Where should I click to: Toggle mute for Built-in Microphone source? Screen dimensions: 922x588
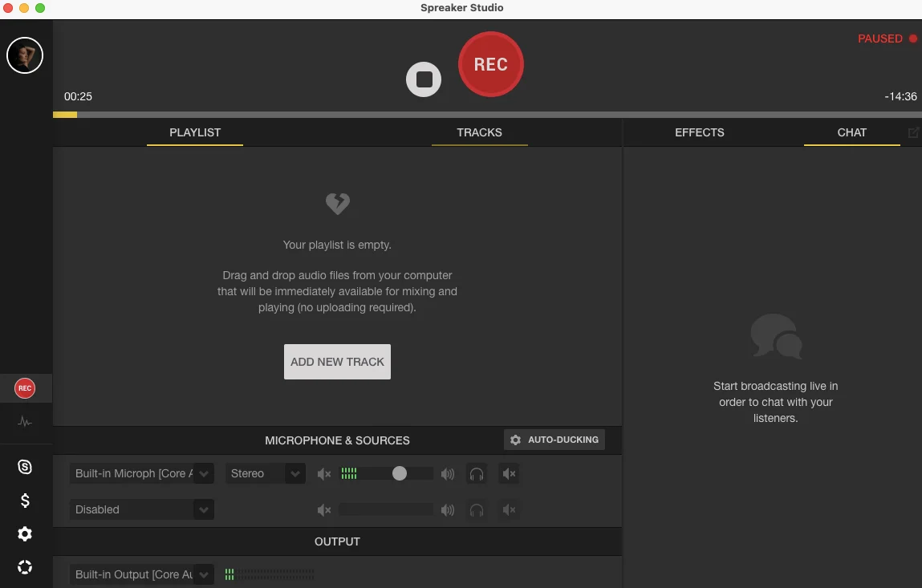(510, 474)
